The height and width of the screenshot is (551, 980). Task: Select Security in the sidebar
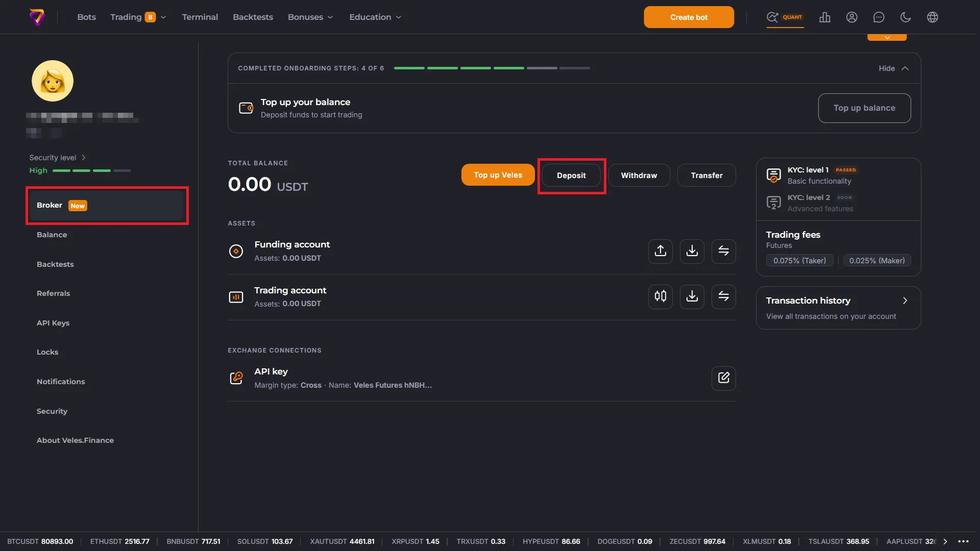coord(52,411)
